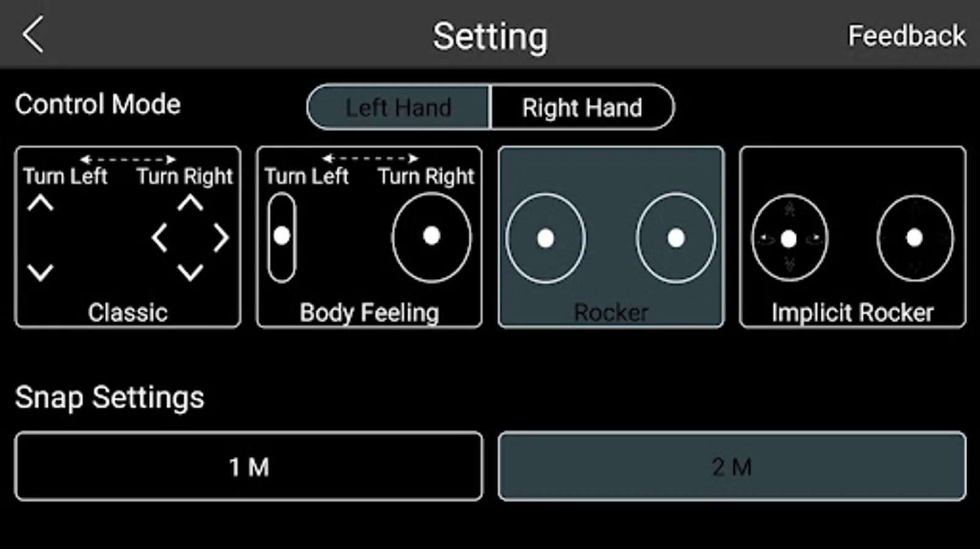The width and height of the screenshot is (980, 549).
Task: Open the Feedback page
Action: [x=907, y=36]
